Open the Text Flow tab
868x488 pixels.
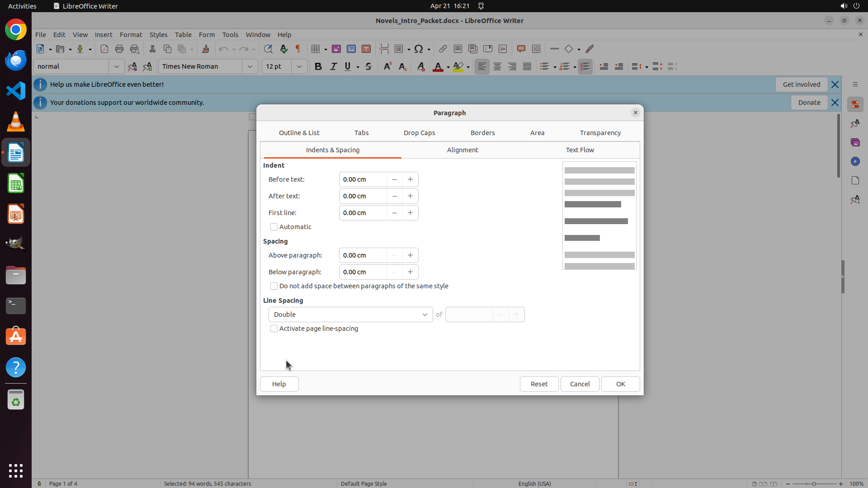580,150
